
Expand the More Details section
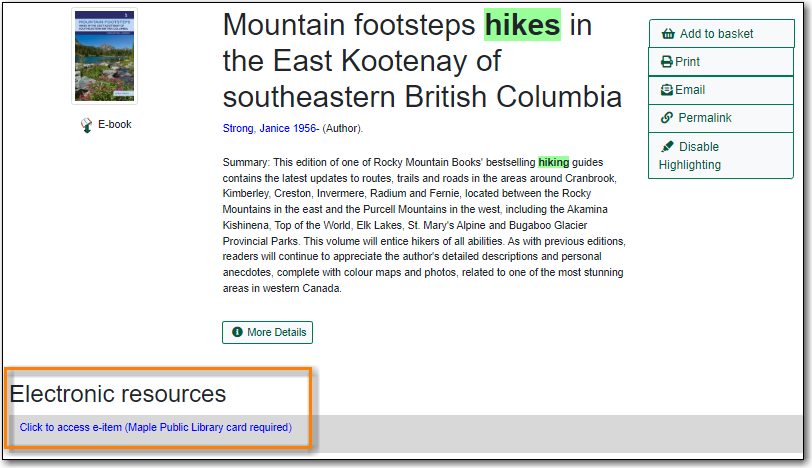(x=268, y=332)
